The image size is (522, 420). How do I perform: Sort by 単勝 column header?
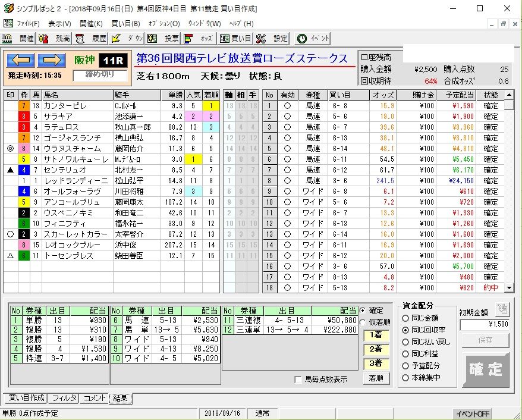[x=173, y=95]
